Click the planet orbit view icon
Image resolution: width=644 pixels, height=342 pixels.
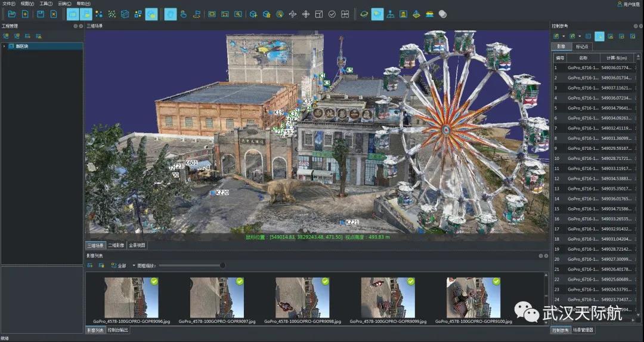tap(364, 14)
